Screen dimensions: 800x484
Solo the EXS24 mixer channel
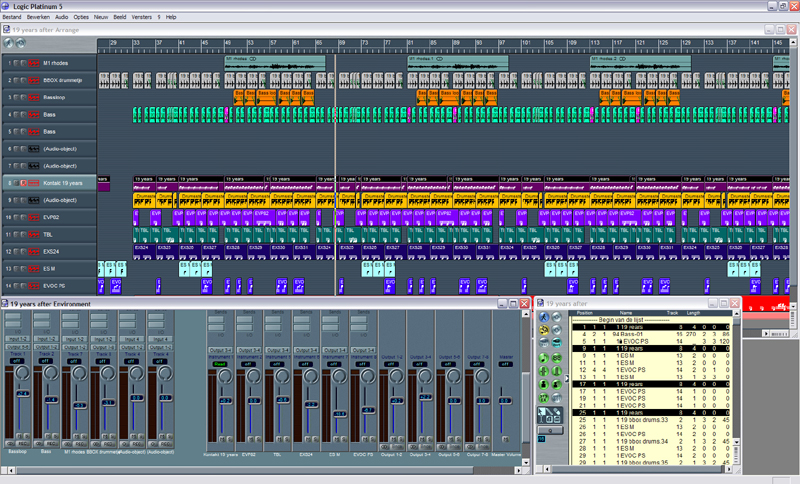315,439
